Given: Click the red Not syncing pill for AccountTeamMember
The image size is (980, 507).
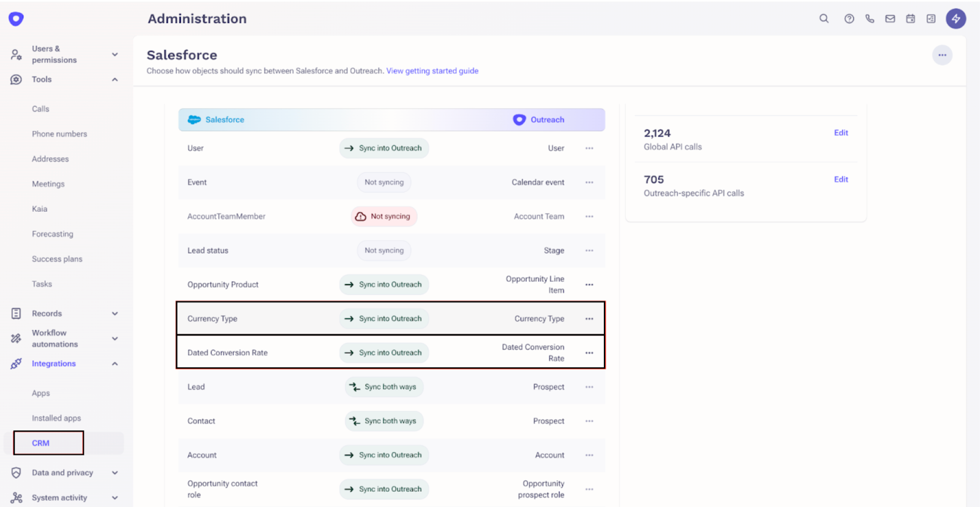Looking at the screenshot, I should coord(384,216).
